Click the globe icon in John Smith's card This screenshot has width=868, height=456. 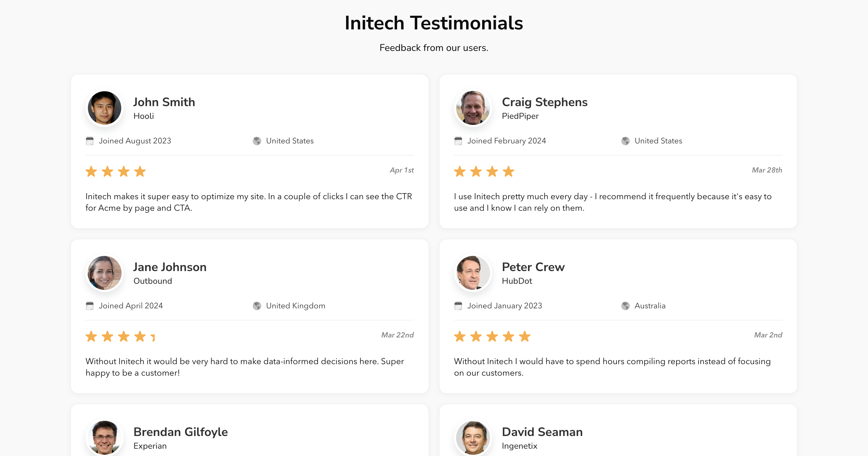point(257,141)
